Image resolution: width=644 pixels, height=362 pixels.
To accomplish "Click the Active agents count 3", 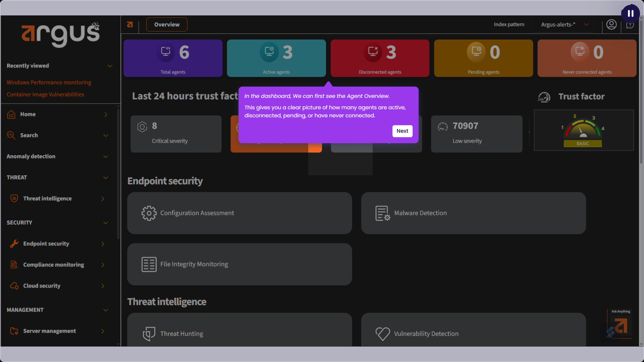I will [x=287, y=52].
